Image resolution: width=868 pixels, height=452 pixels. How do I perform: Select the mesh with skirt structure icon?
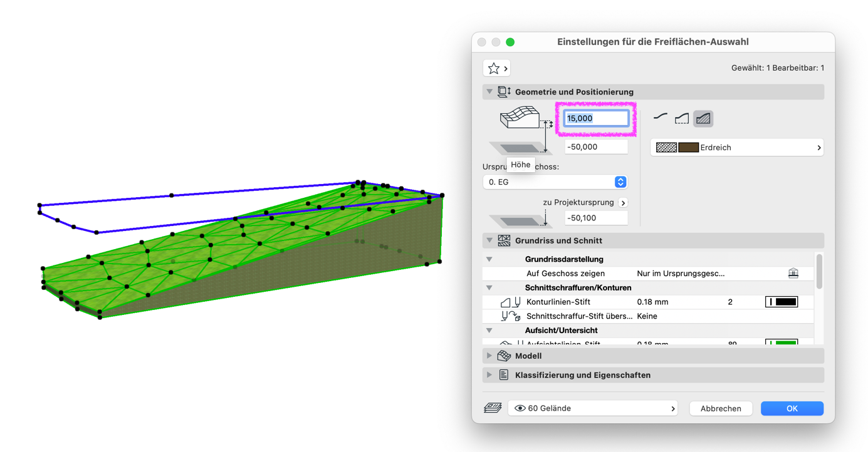pos(682,118)
